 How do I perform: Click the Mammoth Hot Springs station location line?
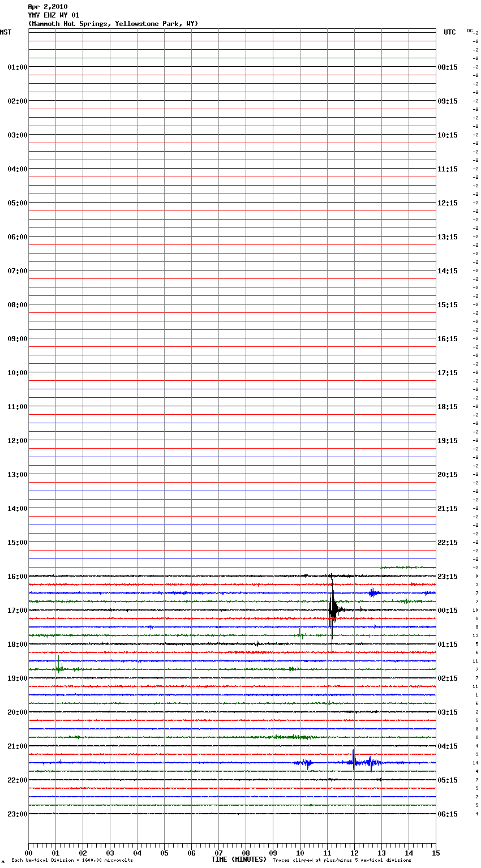[x=113, y=24]
